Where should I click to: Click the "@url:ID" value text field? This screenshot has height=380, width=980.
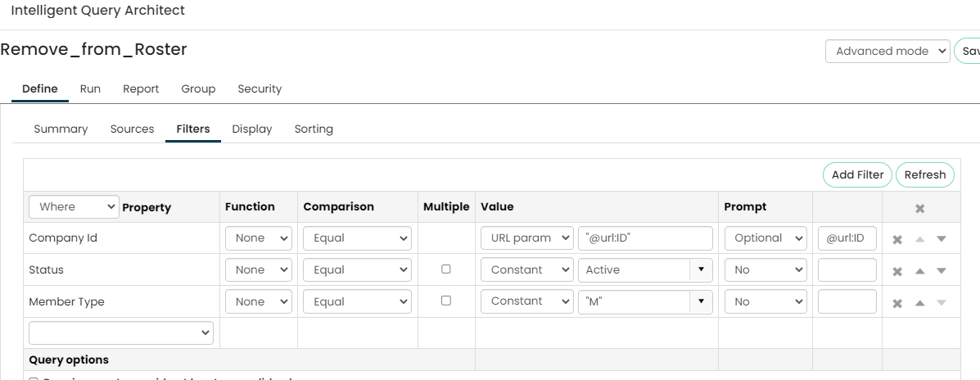[x=645, y=238]
